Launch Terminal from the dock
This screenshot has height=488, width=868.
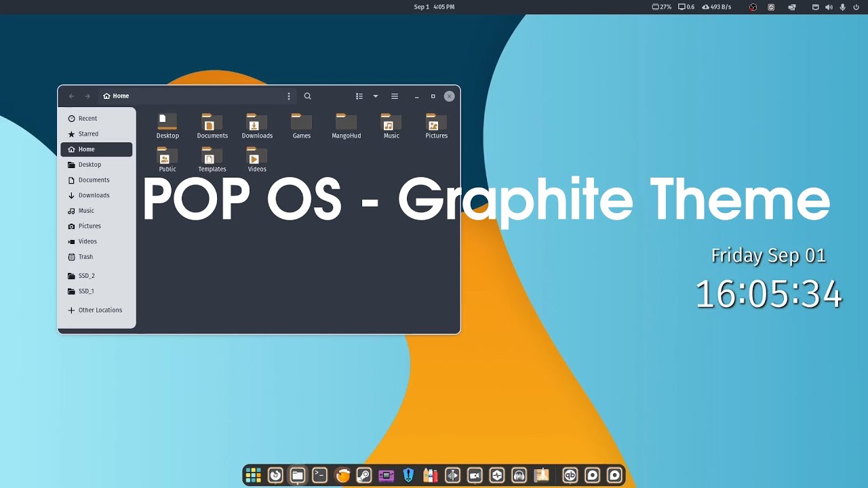319,475
